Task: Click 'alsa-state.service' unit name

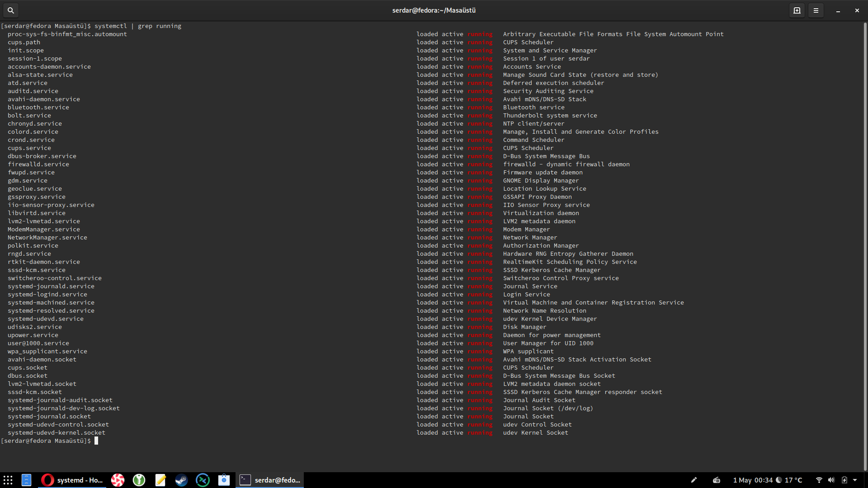Action: coord(40,75)
